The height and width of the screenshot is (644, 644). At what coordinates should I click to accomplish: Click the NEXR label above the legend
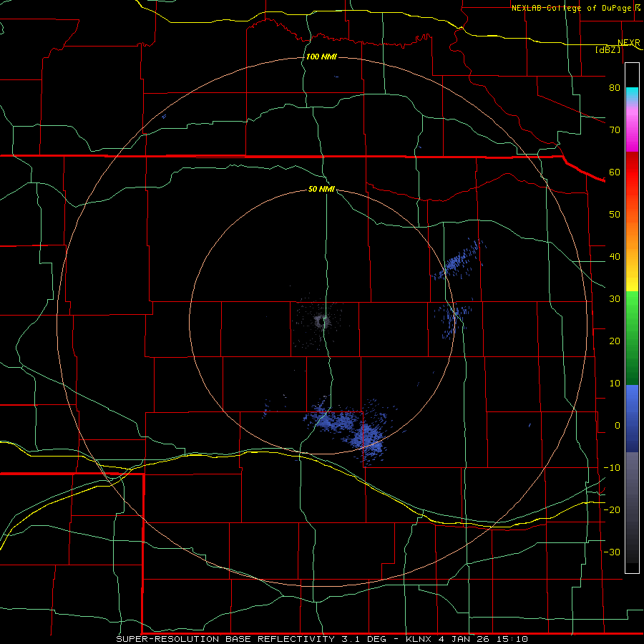pos(628,43)
